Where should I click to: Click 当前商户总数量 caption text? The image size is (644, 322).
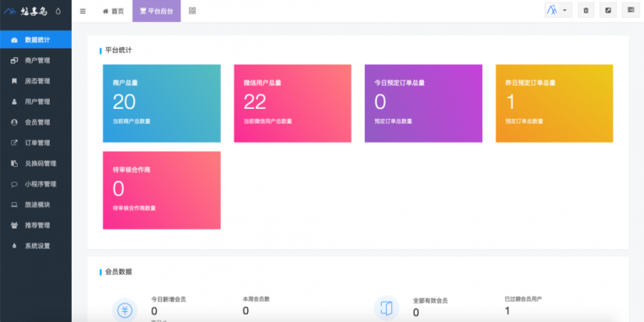[131, 121]
